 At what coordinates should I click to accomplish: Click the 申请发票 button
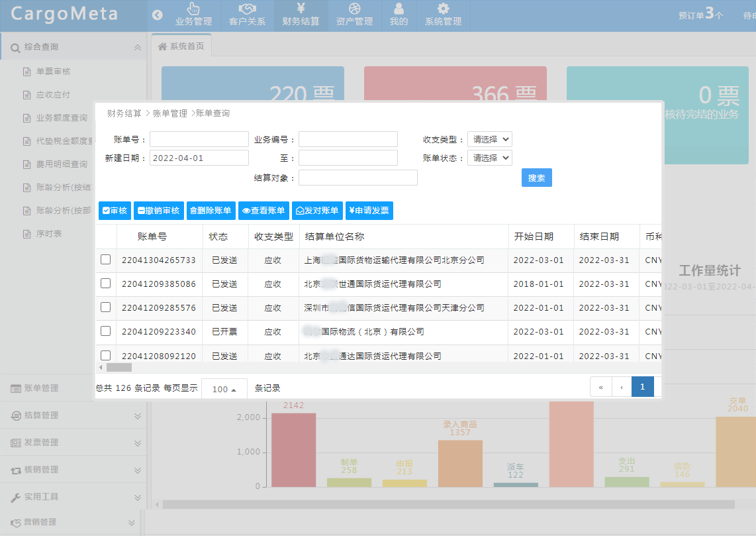[369, 210]
